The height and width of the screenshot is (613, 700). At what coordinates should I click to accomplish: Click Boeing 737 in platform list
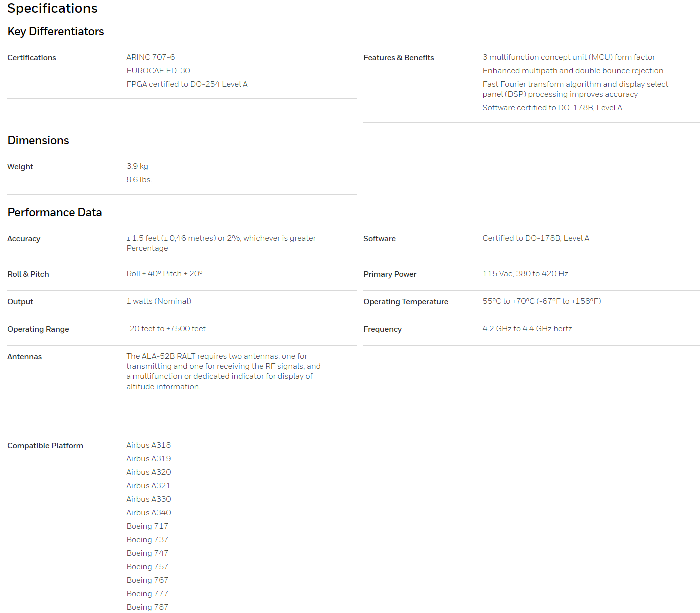pyautogui.click(x=147, y=540)
